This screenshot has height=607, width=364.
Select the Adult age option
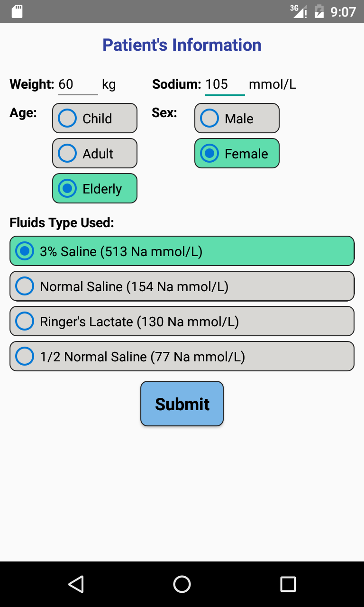coord(94,153)
